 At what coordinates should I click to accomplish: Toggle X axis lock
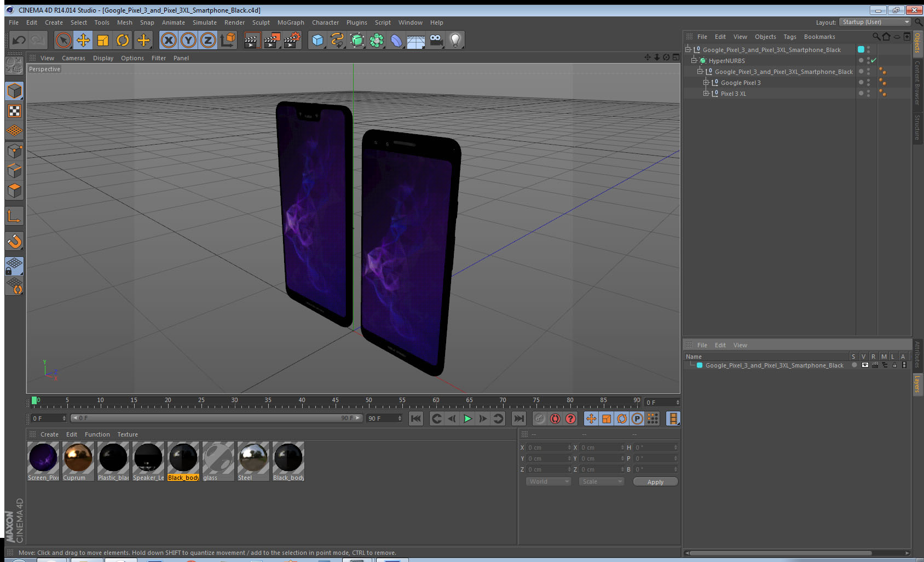click(169, 40)
